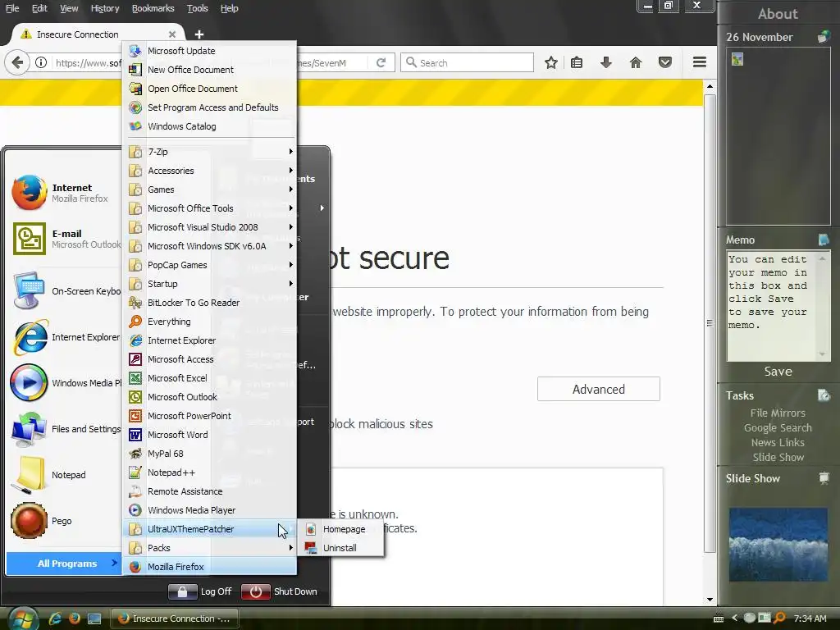Select Insecure Connection taskbar button
Viewport: 840px width, 630px height.
point(174,619)
